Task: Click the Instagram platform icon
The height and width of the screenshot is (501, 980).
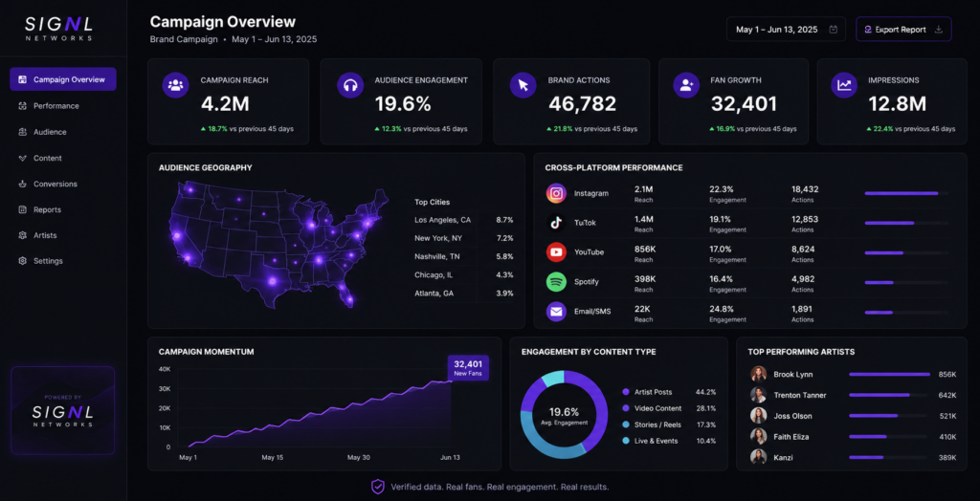Action: (x=556, y=193)
